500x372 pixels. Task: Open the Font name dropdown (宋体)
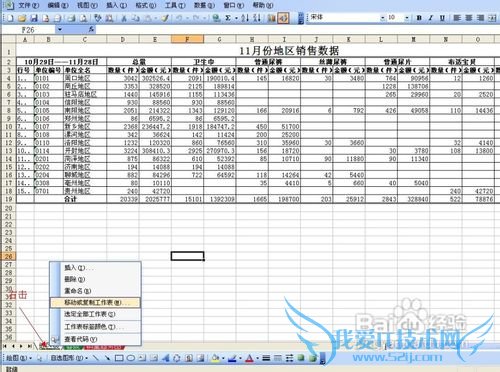(383, 18)
